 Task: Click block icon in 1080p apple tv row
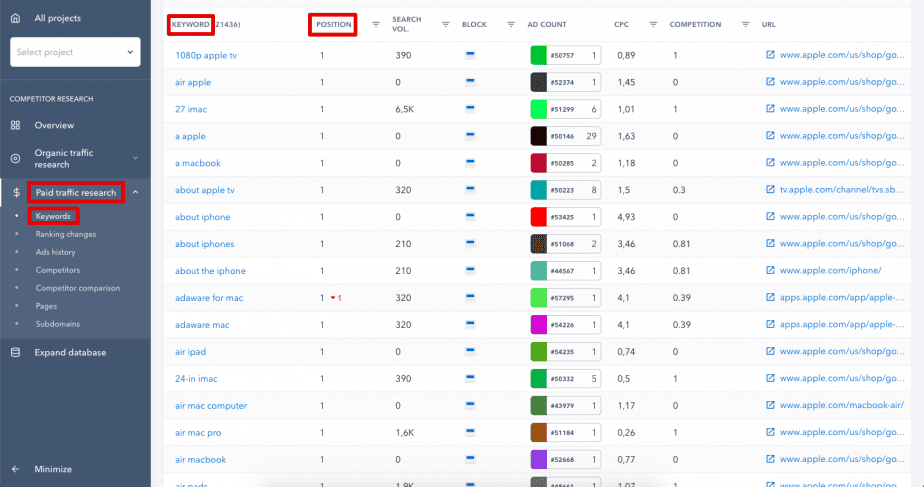point(470,55)
